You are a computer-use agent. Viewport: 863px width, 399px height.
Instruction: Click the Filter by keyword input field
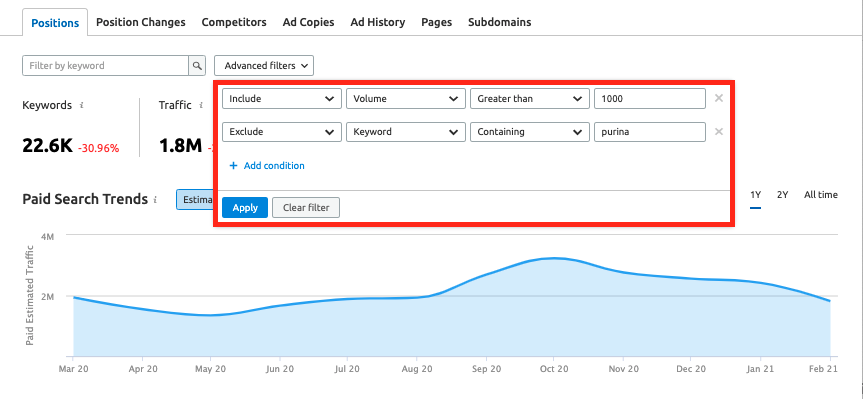pyautogui.click(x=106, y=65)
